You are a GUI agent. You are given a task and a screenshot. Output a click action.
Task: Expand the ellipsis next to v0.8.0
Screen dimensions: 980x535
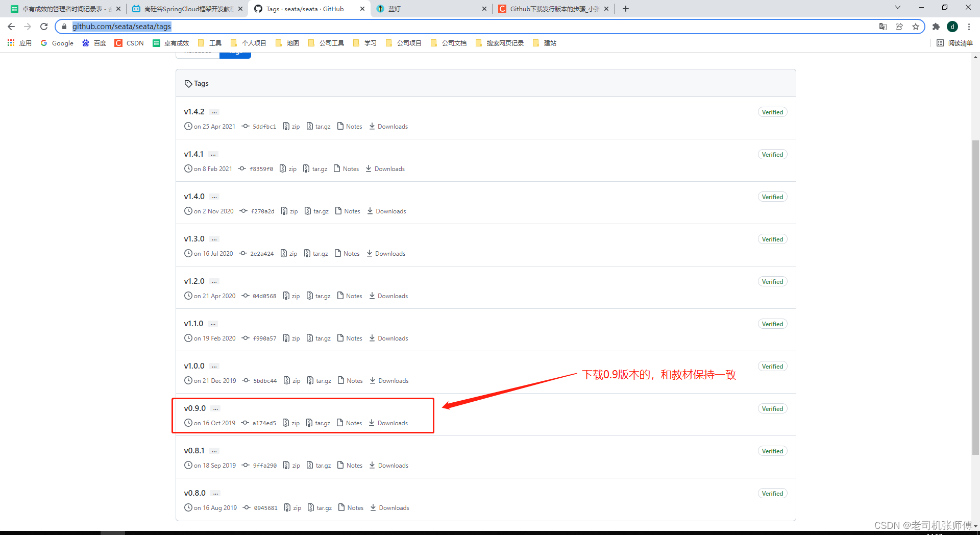click(215, 493)
